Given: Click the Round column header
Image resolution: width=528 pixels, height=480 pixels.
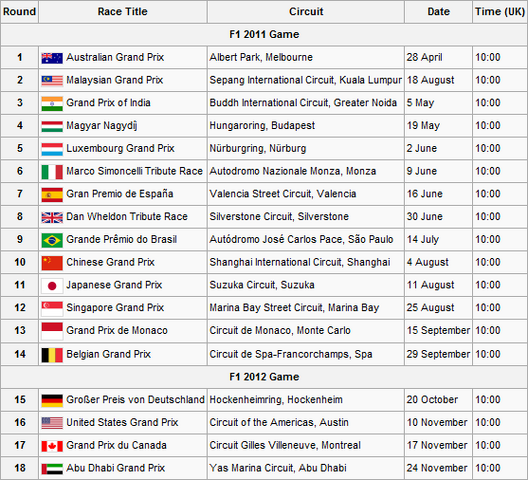Looking at the screenshot, I should 20,12.
